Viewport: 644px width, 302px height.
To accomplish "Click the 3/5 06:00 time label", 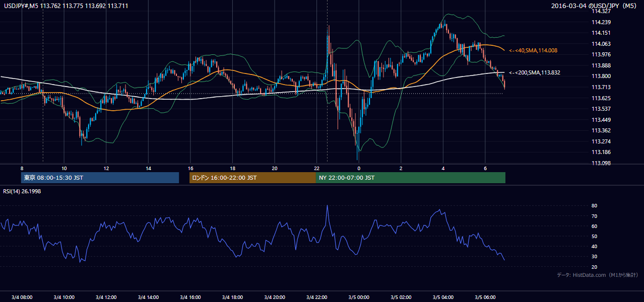I will [x=485, y=297].
